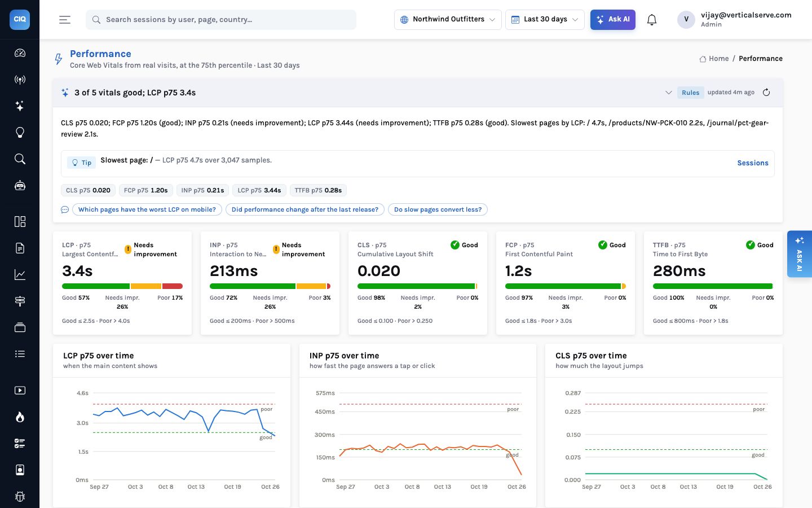
Task: Open the line chart sidebar icon
Action: (x=20, y=274)
